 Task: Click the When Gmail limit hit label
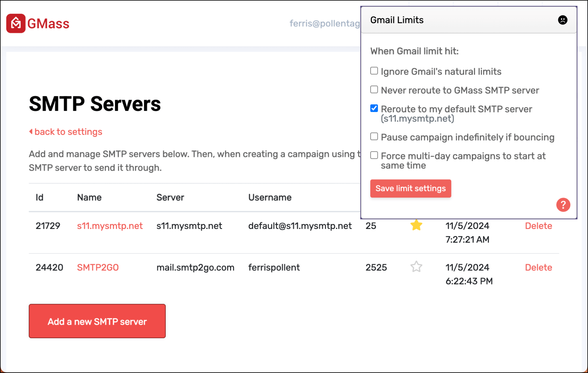pyautogui.click(x=414, y=51)
